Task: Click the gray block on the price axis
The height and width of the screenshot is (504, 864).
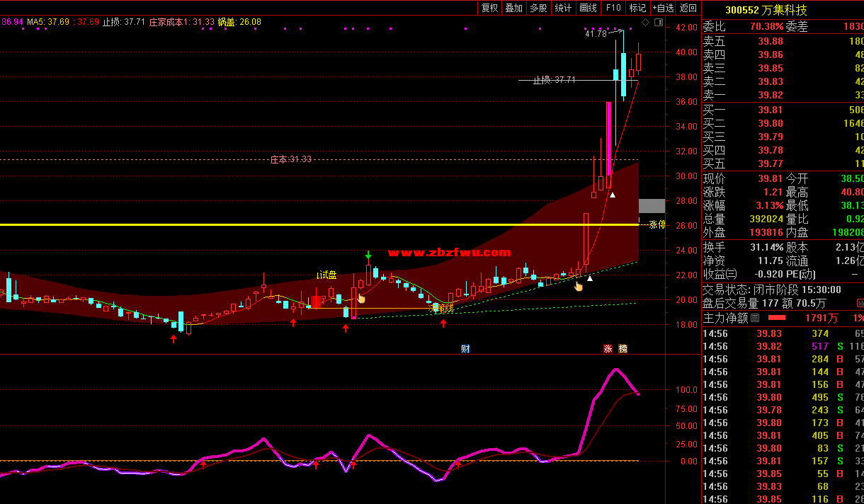Action: point(652,206)
